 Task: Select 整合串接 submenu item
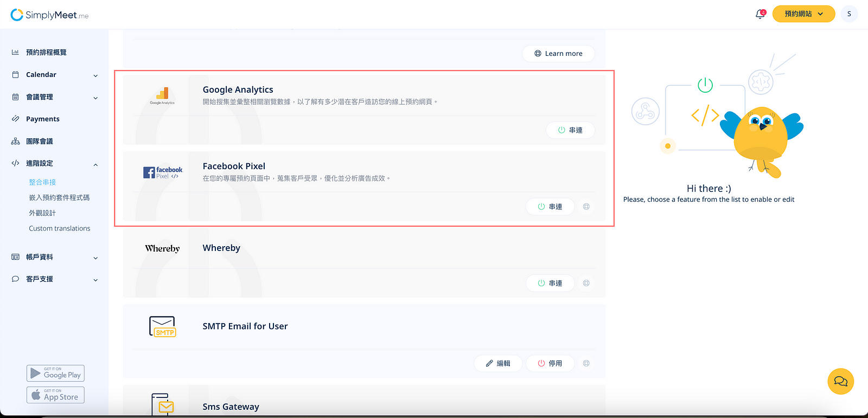pos(42,182)
